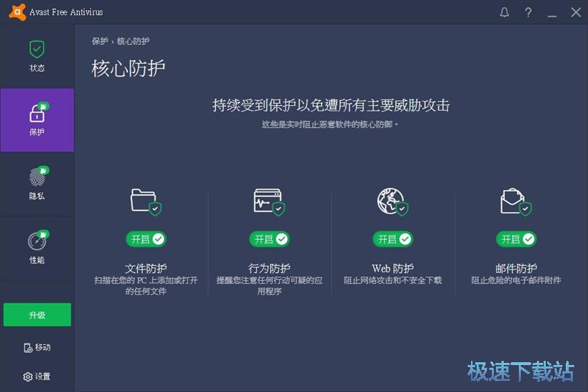This screenshot has height=392, width=588.
Task: Click the Web 防护 title label
Action: click(393, 268)
